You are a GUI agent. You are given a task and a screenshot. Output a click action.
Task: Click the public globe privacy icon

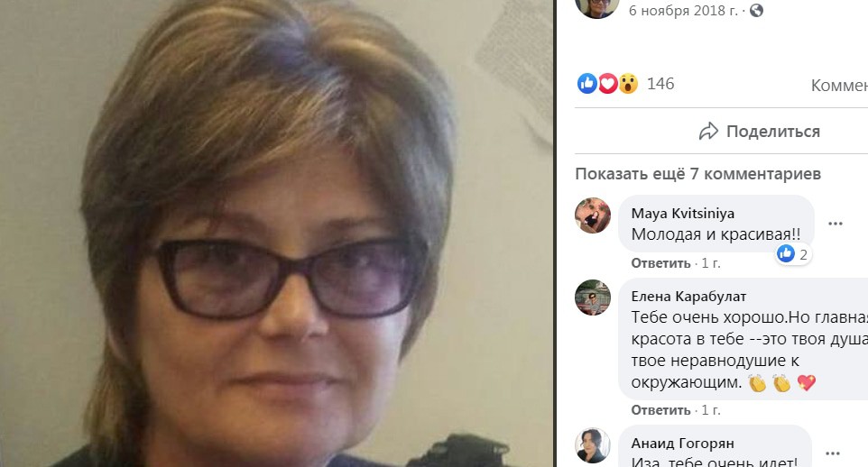756,10
